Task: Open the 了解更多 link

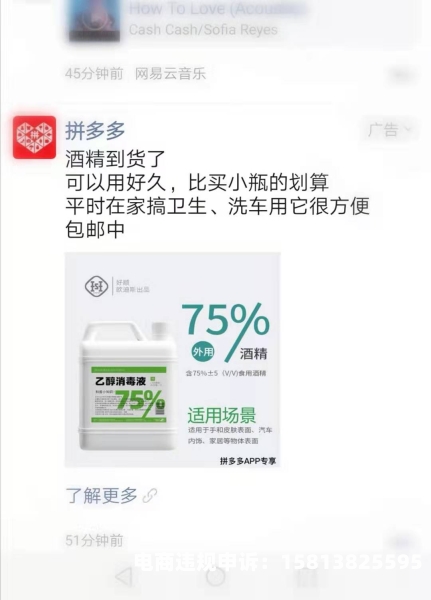Action: point(101,496)
